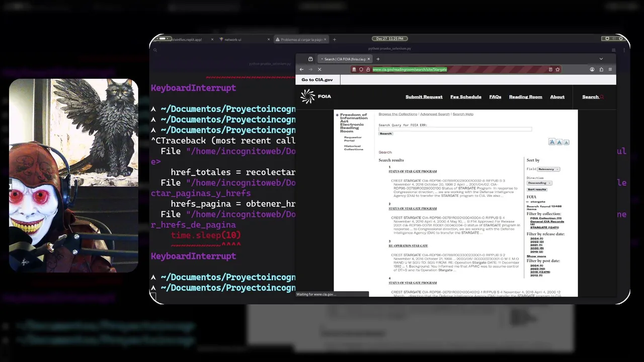The height and width of the screenshot is (362, 644).
Task: Remove the stargate search filter term
Action: [x=528, y=202]
